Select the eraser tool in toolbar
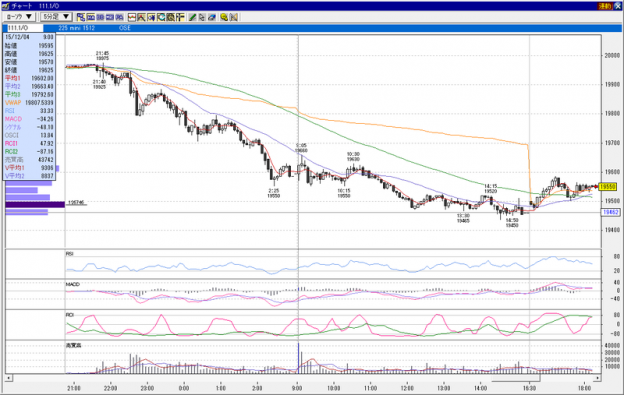The width and height of the screenshot is (624, 395). tap(212, 17)
